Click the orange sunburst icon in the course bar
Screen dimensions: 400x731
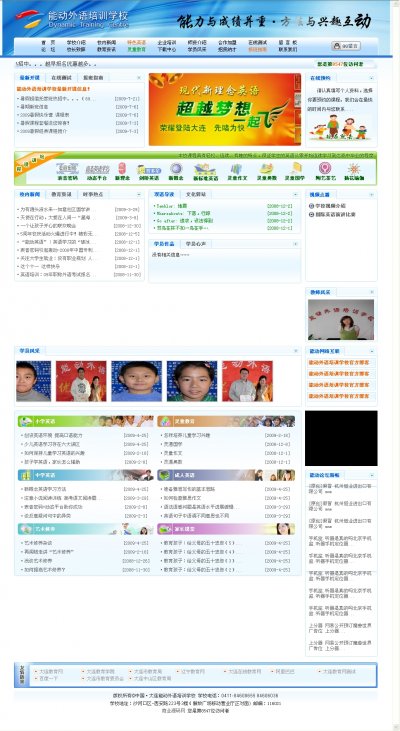point(354,169)
